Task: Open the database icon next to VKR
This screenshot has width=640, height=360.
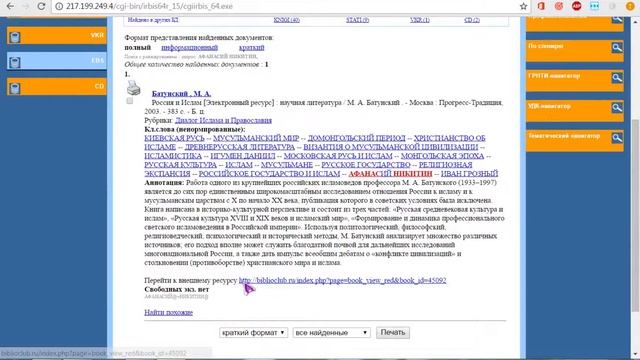Action: point(15,37)
